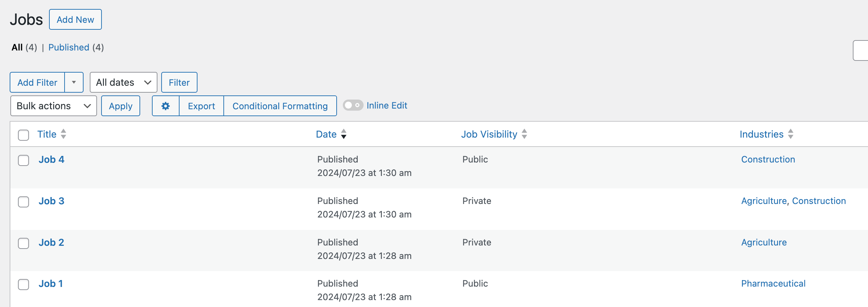Click the Add New button
The height and width of the screenshot is (307, 868).
point(75,19)
